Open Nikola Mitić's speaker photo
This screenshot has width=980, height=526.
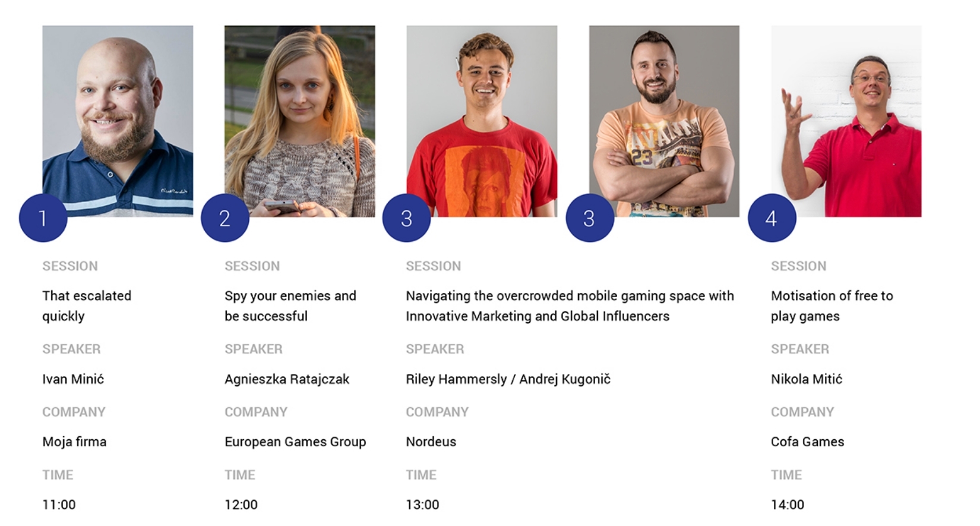pos(846,121)
